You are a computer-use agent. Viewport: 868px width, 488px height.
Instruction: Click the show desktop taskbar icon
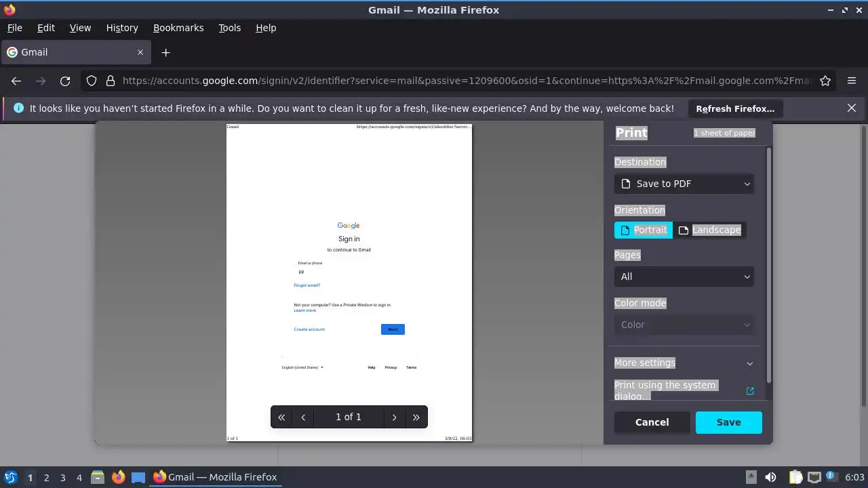[x=138, y=477]
